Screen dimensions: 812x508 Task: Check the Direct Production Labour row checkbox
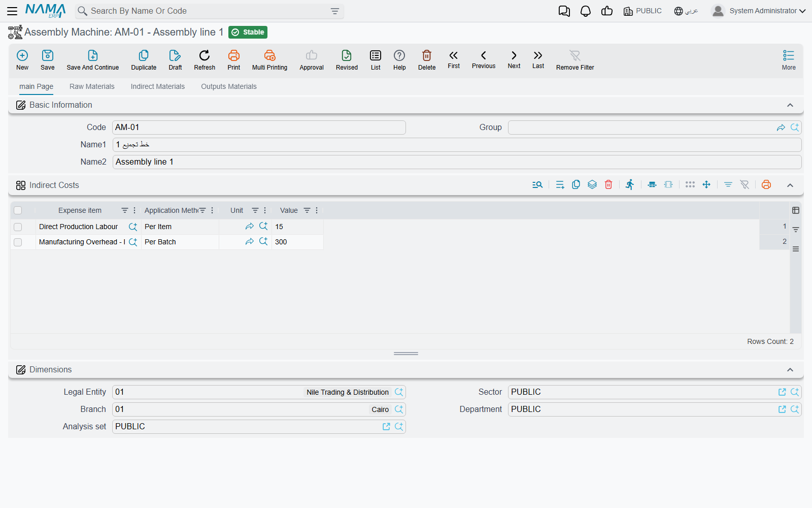point(18,227)
